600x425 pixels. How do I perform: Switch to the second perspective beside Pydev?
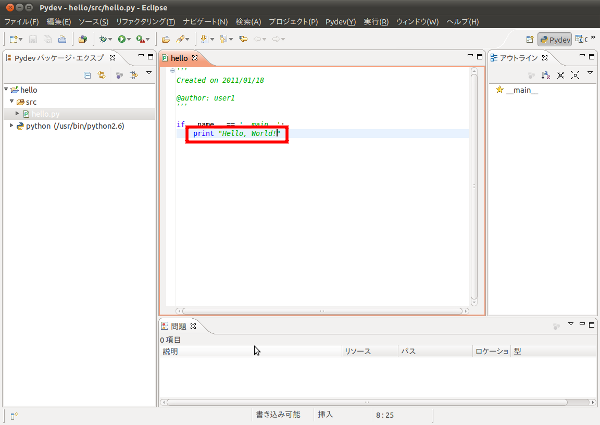coord(581,39)
